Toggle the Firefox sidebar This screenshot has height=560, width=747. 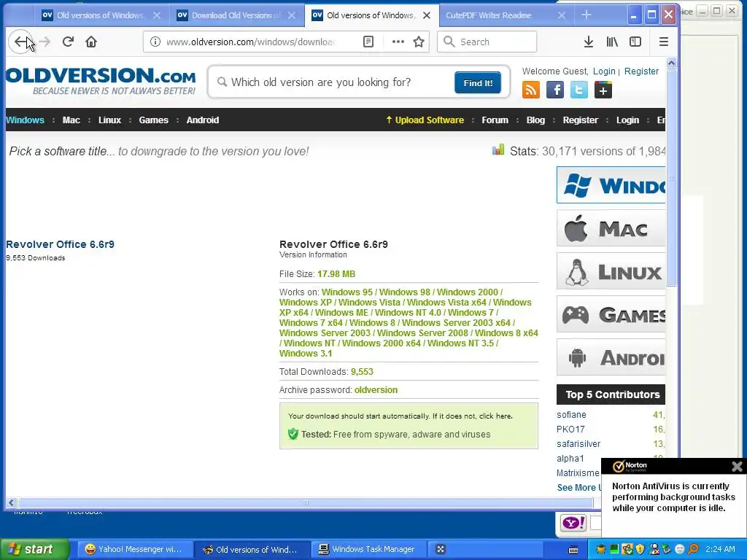tap(635, 42)
